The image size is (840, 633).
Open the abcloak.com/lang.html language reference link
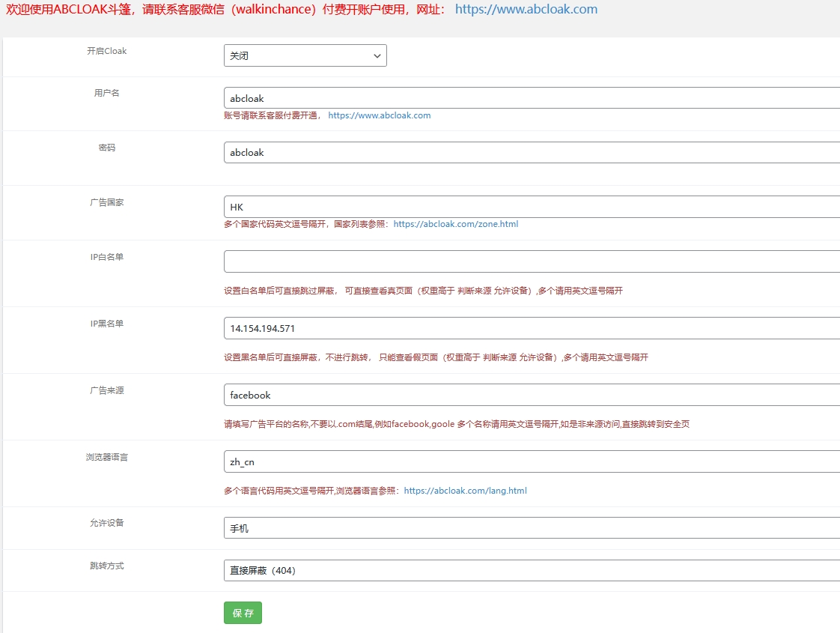coord(466,491)
